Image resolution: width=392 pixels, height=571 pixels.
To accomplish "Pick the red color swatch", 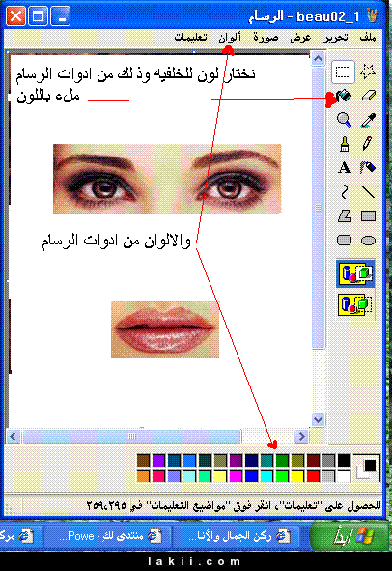I will click(313, 476).
